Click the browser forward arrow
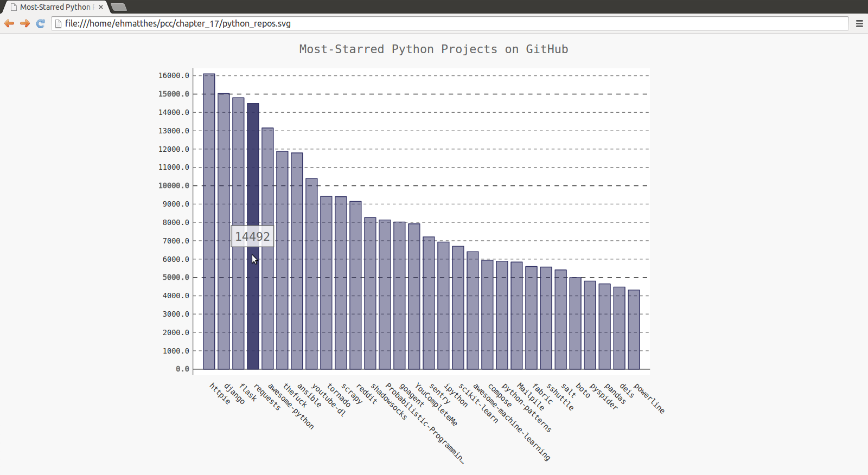 (x=25, y=23)
